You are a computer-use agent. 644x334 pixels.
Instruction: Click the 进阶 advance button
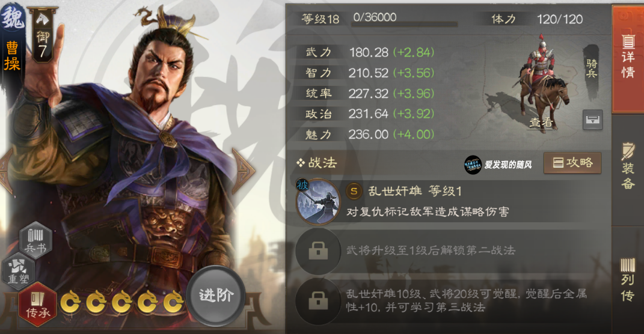tap(216, 296)
